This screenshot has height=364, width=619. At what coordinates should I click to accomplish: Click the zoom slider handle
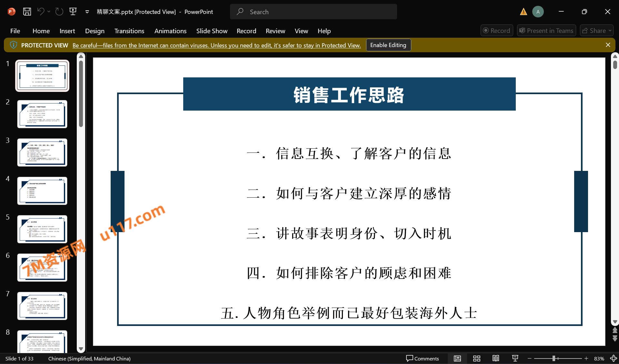554,359
